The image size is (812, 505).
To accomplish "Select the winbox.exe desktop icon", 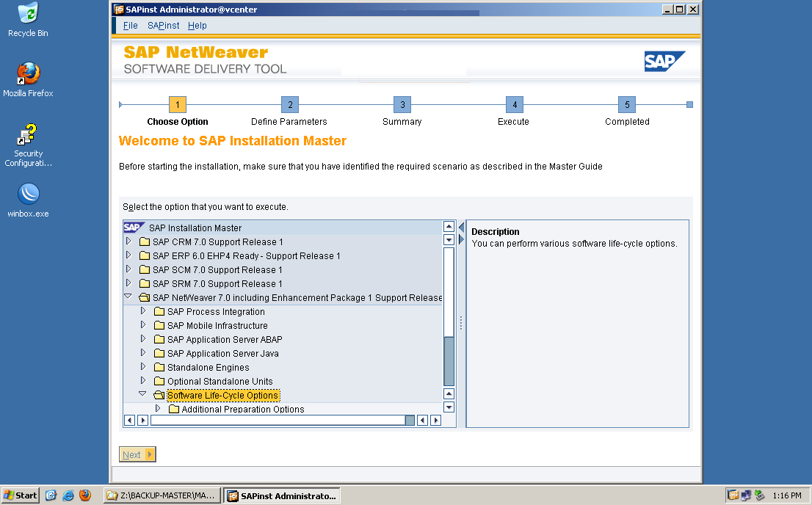I will coord(28,200).
